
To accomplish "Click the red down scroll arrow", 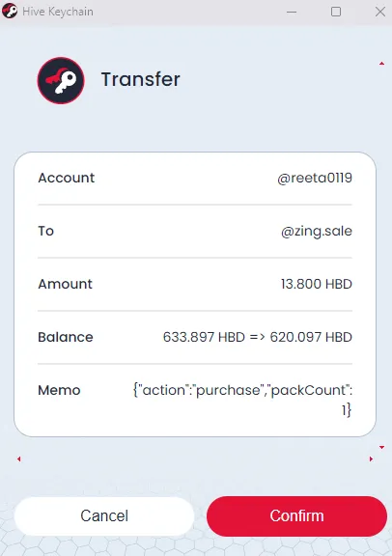I will click(x=381, y=447).
